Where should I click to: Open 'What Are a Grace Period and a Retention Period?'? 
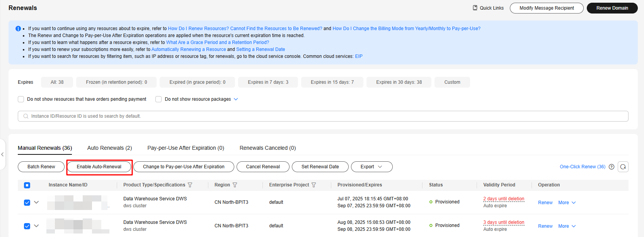218,42
